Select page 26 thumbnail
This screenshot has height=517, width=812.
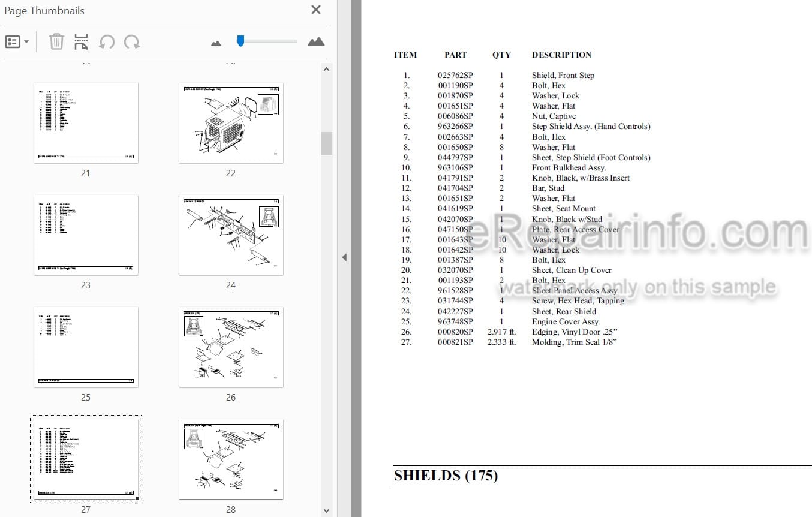tap(231, 347)
